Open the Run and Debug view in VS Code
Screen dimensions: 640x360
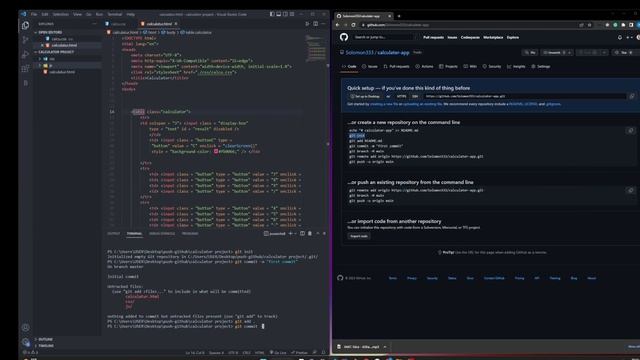(25, 54)
